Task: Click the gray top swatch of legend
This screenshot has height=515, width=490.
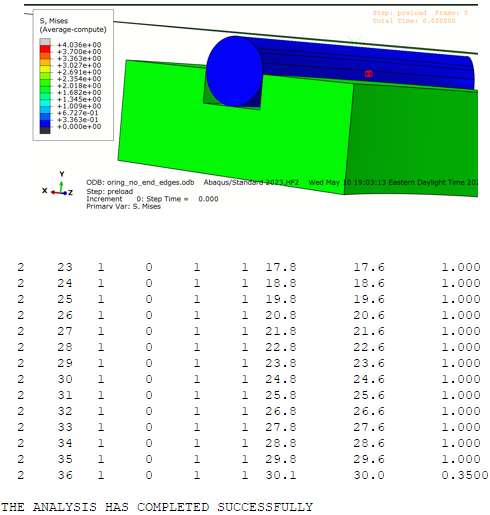Action: click(45, 42)
